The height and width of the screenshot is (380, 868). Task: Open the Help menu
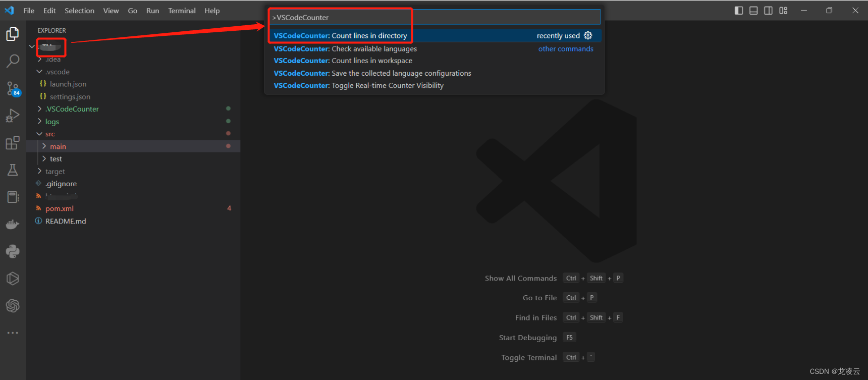[x=212, y=11]
